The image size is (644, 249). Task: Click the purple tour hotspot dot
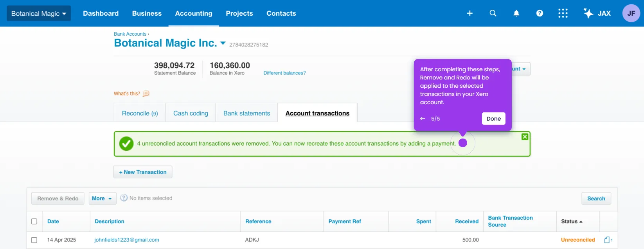coord(463,143)
